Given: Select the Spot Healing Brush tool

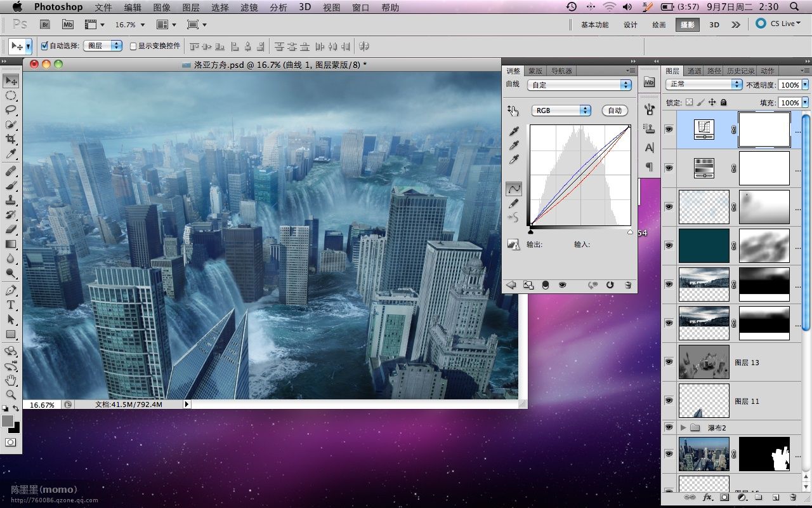Looking at the screenshot, I should 11,171.
